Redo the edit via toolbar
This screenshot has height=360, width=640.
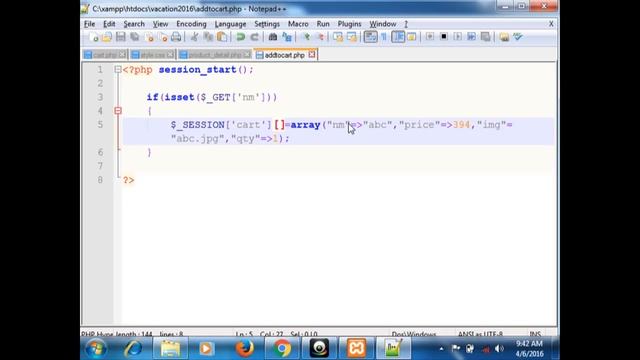pos(254,37)
